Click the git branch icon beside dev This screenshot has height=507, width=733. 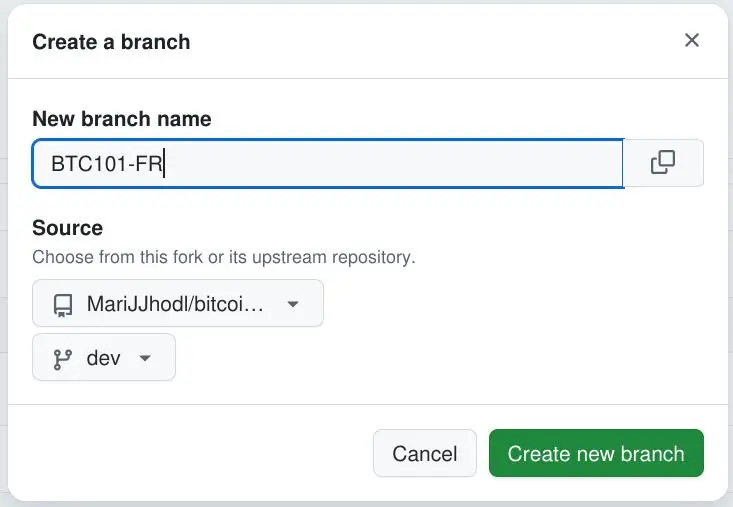click(x=62, y=359)
